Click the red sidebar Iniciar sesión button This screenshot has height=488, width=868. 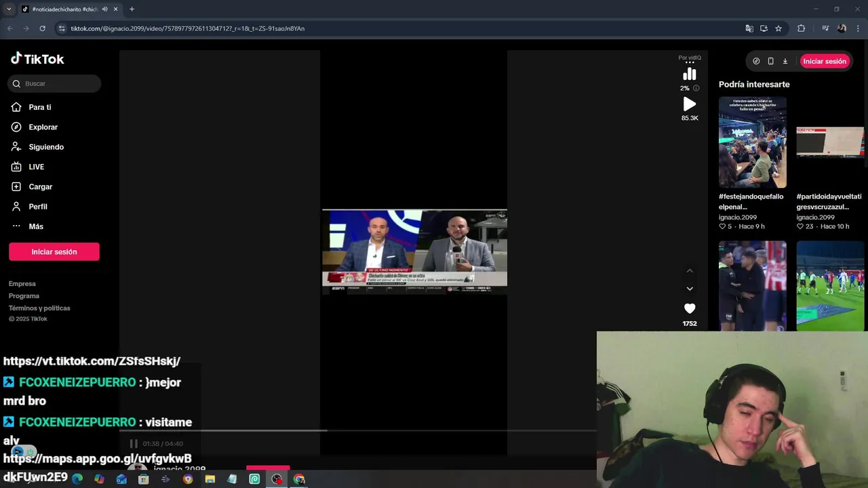54,251
